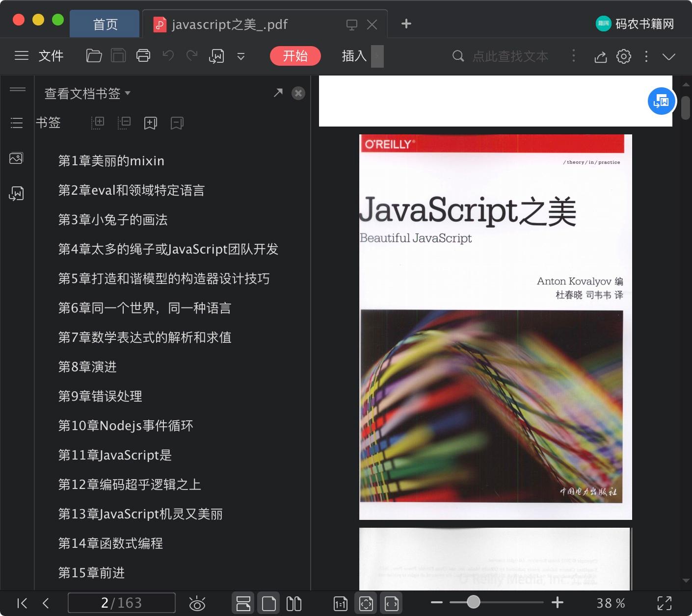Enable continuous scrolling view
Screen dimensions: 692x616
243,603
